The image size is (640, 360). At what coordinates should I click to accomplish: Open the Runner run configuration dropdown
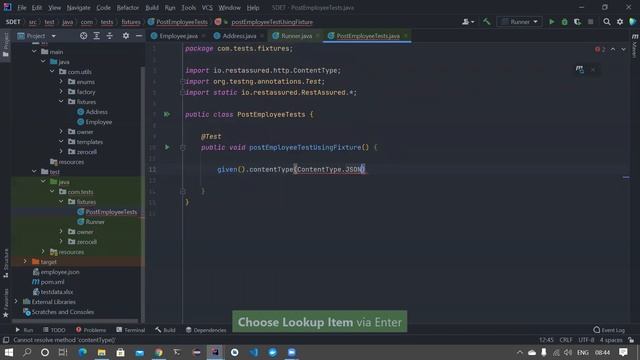[x=519, y=22]
